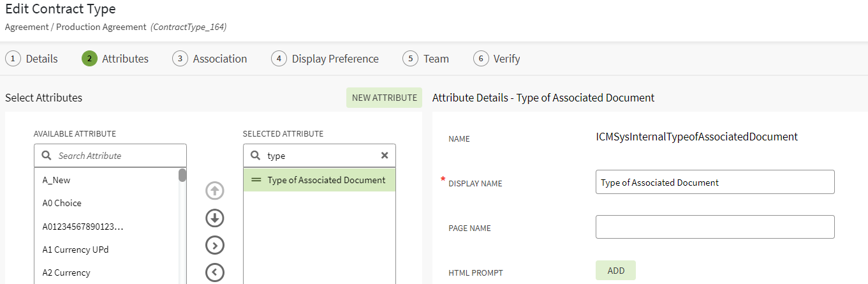
Task: Click the Page Name input field
Action: 714,227
